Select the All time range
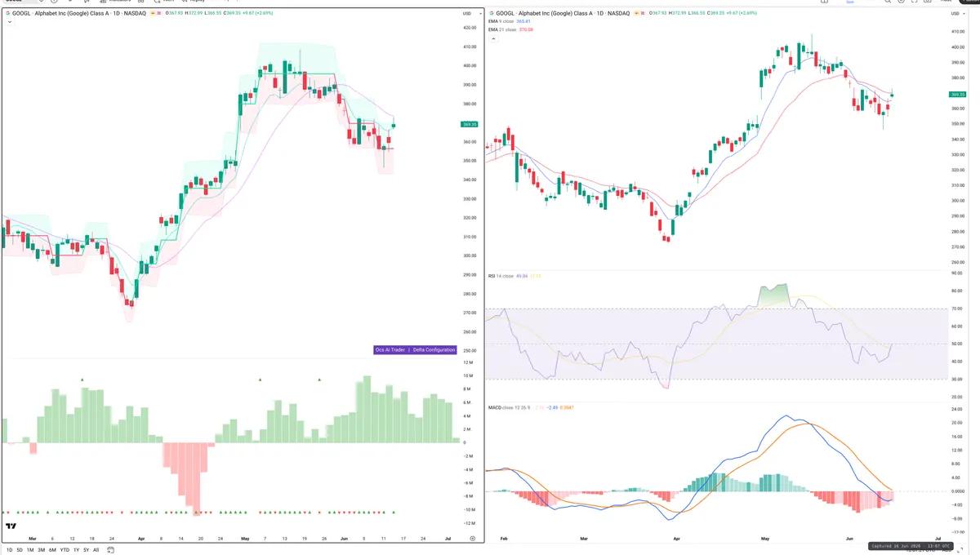Image resolution: width=980 pixels, height=555 pixels. (96, 550)
